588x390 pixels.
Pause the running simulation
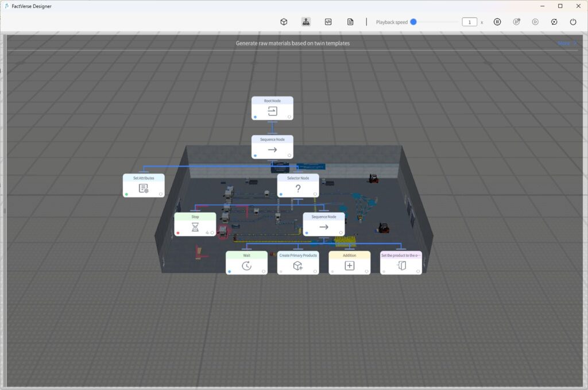497,21
